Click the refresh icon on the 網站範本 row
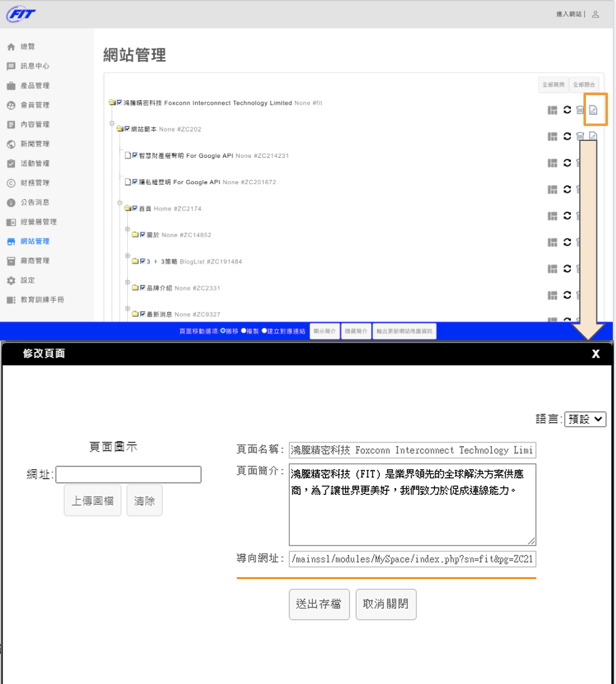The height and width of the screenshot is (684, 616). pos(567,137)
